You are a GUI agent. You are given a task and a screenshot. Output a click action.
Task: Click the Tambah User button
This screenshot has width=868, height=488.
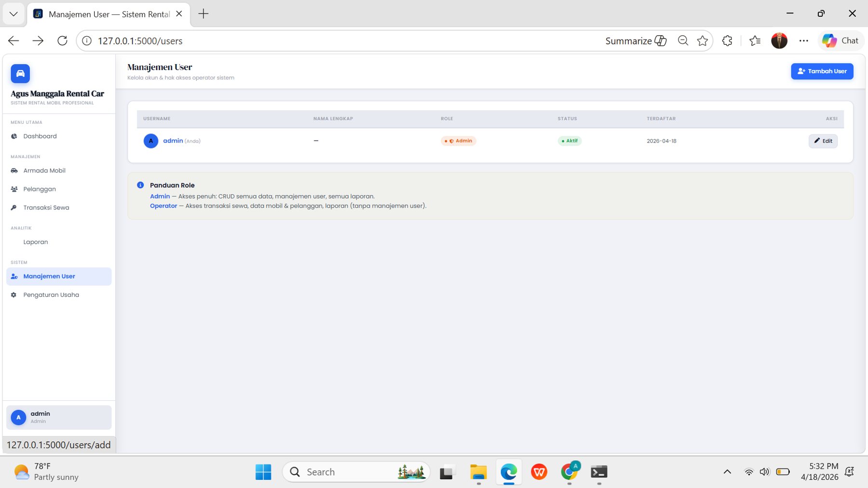(x=822, y=71)
